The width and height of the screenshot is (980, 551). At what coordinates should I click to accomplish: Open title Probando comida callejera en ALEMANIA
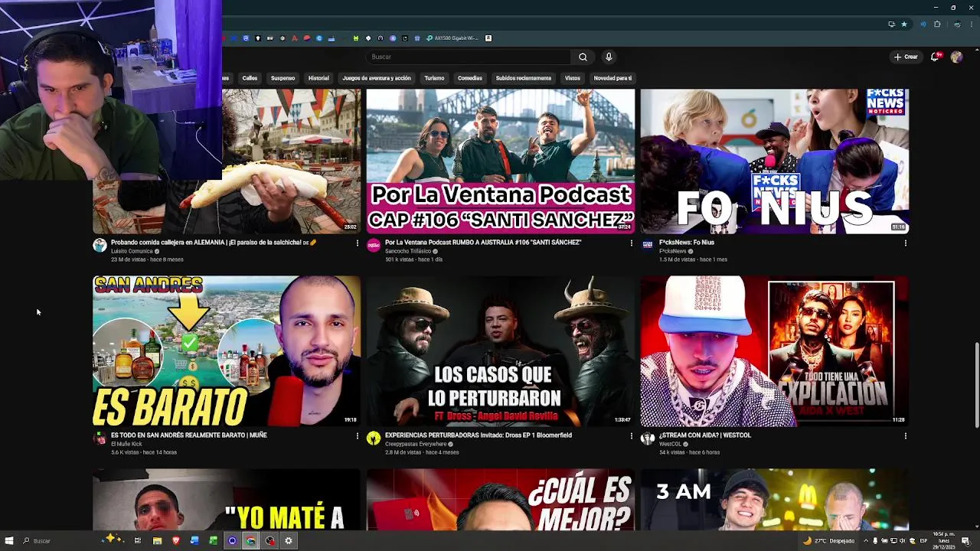214,243
